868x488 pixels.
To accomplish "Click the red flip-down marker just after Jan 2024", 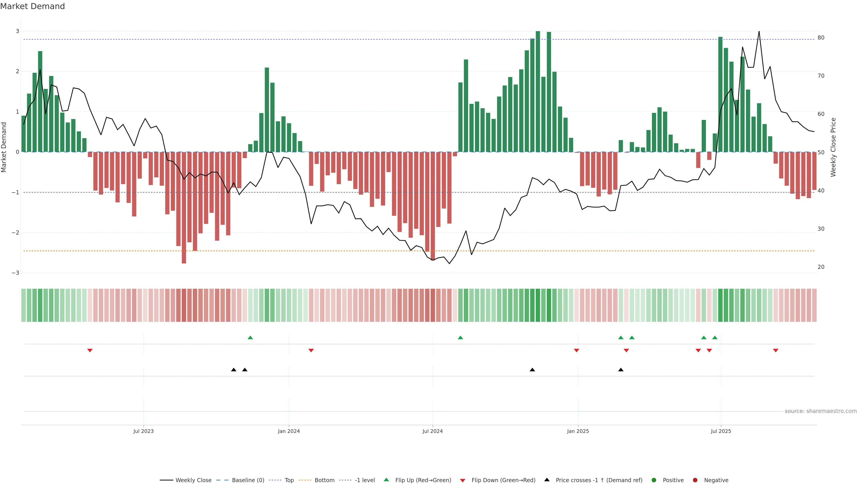I will click(311, 351).
